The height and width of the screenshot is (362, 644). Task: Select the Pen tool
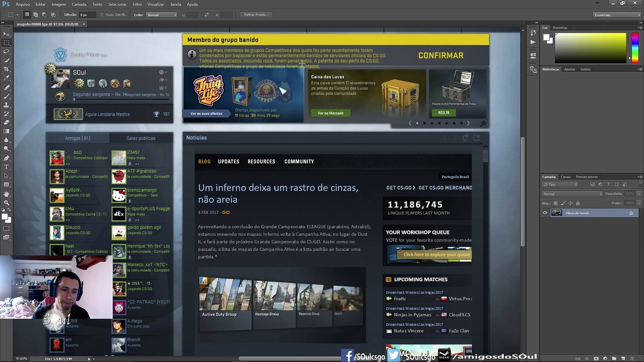[7, 158]
